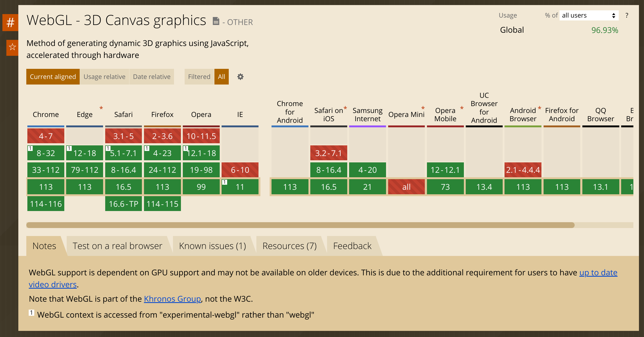Screen dimensions: 644x337
Task: Click UC Browser 13.4 cell
Action: pyautogui.click(x=484, y=187)
